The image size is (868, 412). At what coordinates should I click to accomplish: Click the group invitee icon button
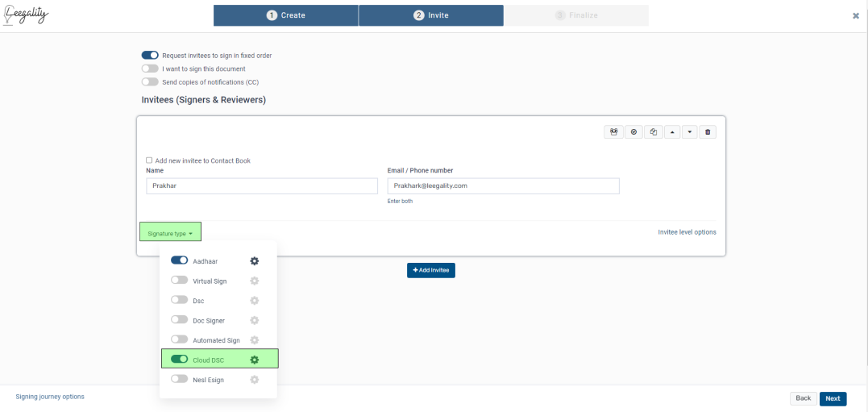(613, 131)
